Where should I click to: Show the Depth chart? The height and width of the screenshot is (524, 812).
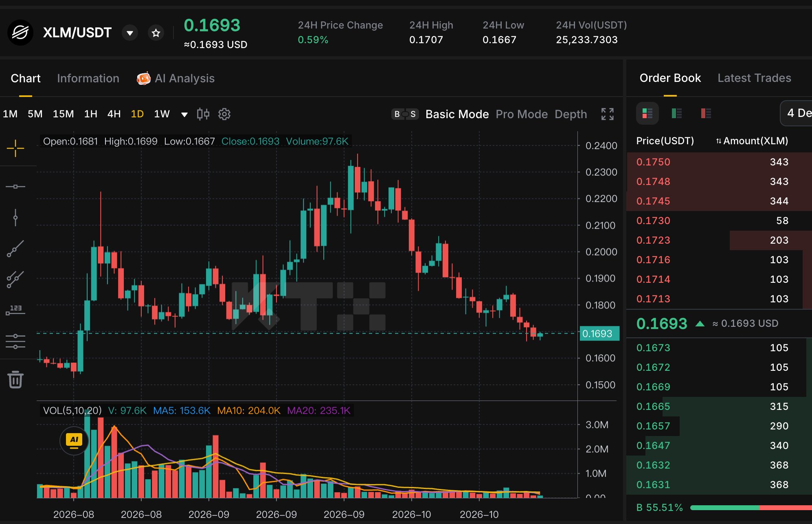571,114
